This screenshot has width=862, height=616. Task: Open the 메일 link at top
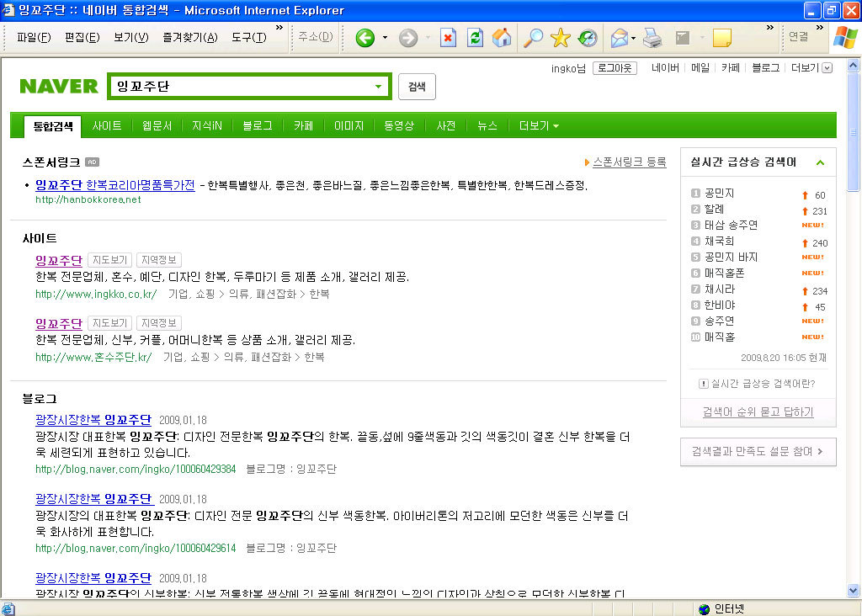700,67
